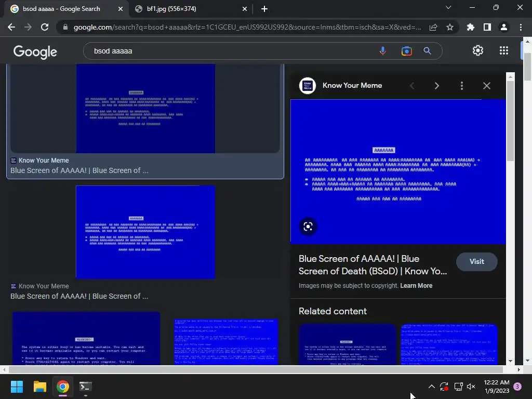
Task: Click the magnifier search icon
Action: click(427, 51)
